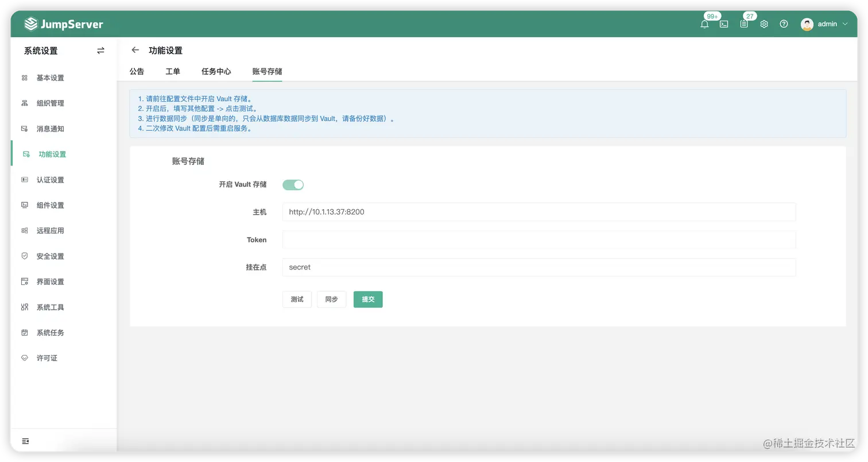Click the back arrow beside 功能设置
This screenshot has width=868, height=462.
coord(135,50)
